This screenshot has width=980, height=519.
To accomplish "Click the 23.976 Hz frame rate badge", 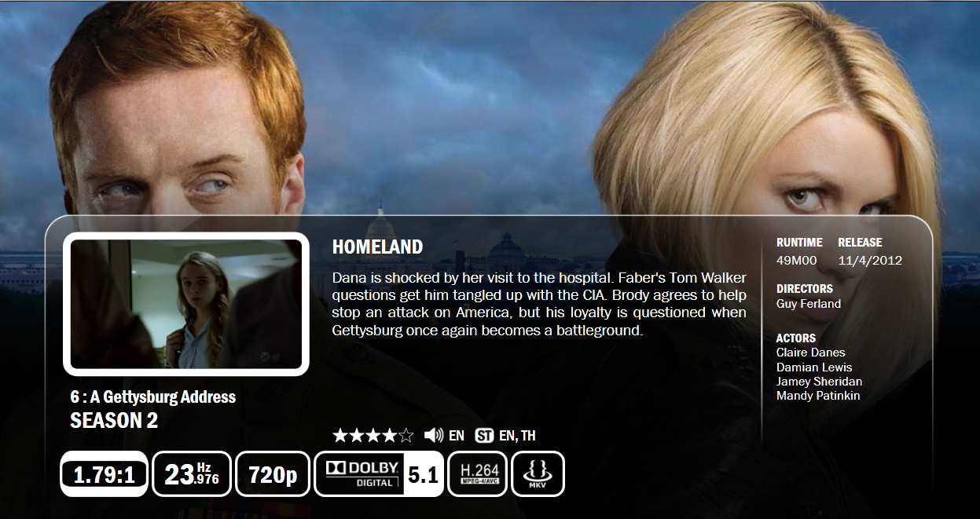I will tap(192, 474).
